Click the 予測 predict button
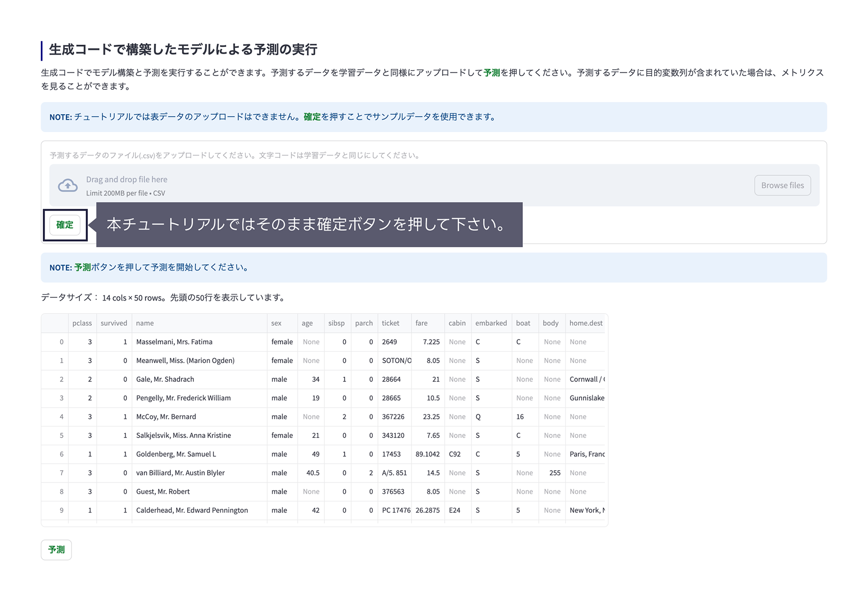Screen dimensions: 868x602 click(56, 550)
